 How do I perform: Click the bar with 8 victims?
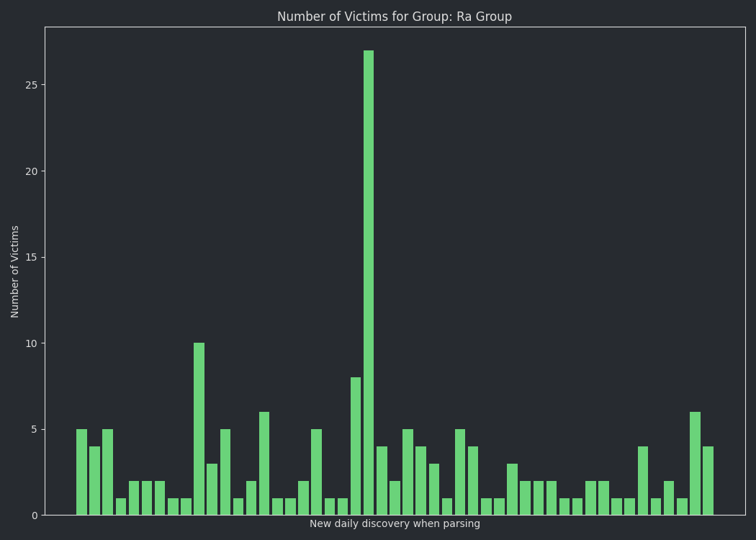click(356, 446)
